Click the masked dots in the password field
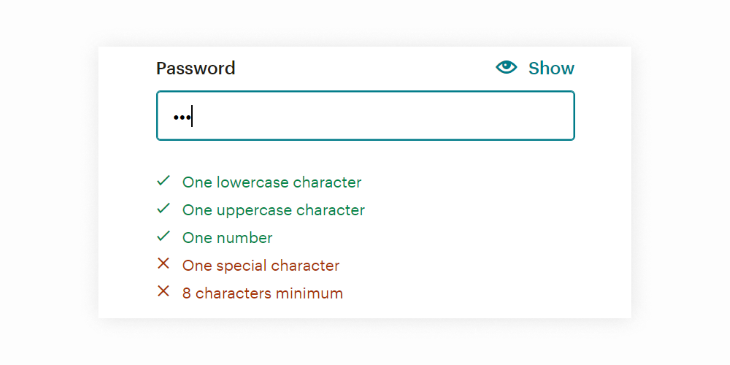Image resolution: width=730 pixels, height=365 pixels. coord(181,118)
